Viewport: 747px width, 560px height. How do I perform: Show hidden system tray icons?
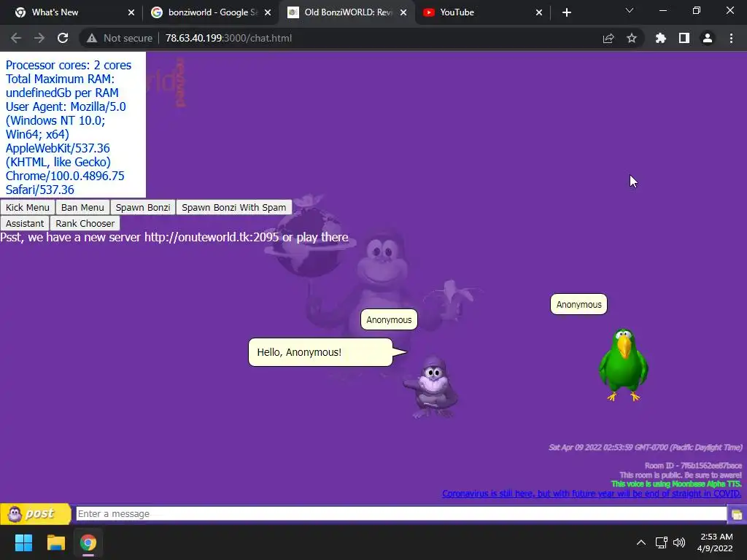tap(641, 542)
